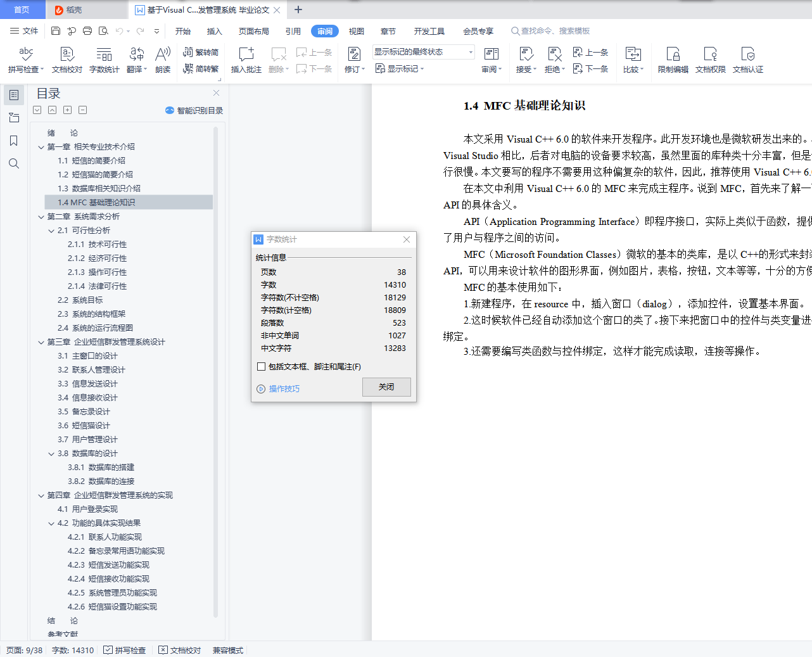Open 显示标记的最终状态 combo box
The width and height of the screenshot is (812, 657).
point(424,52)
